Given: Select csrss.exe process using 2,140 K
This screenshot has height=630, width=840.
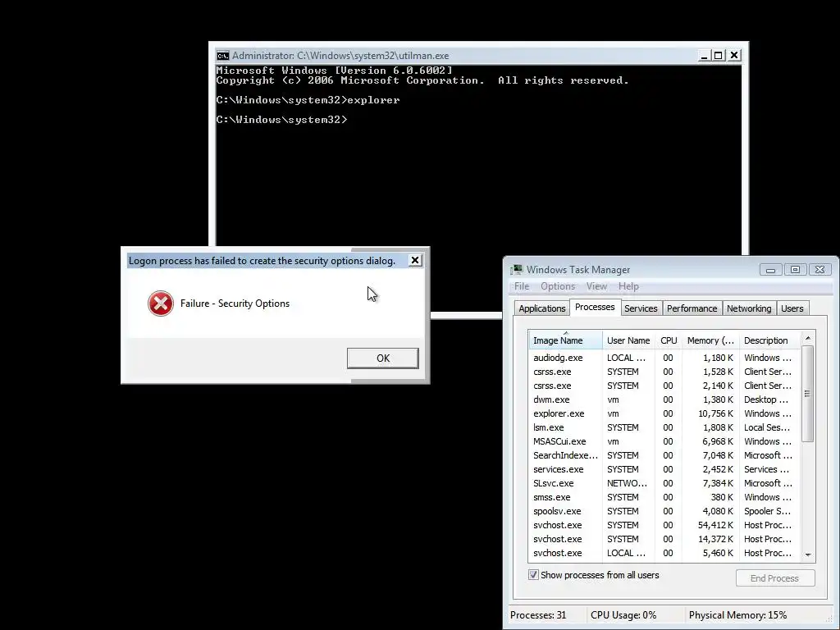Looking at the screenshot, I should [664, 386].
